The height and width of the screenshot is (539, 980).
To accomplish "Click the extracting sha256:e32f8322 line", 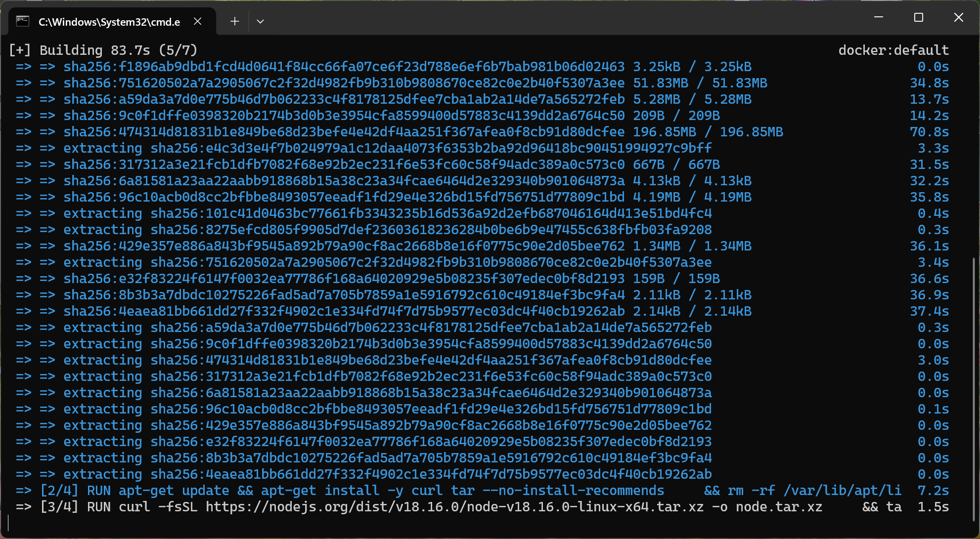I will (482, 441).
